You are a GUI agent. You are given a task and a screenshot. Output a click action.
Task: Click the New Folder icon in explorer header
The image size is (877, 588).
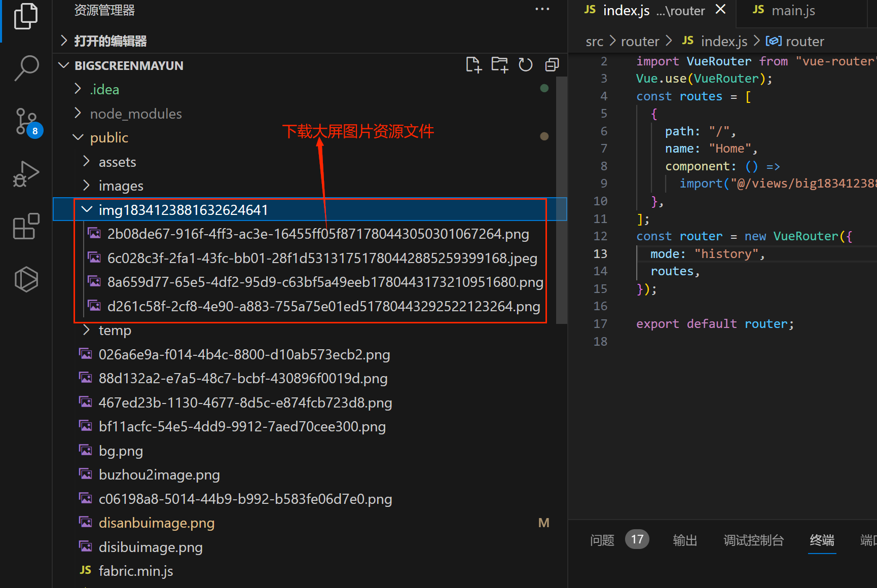(x=499, y=65)
